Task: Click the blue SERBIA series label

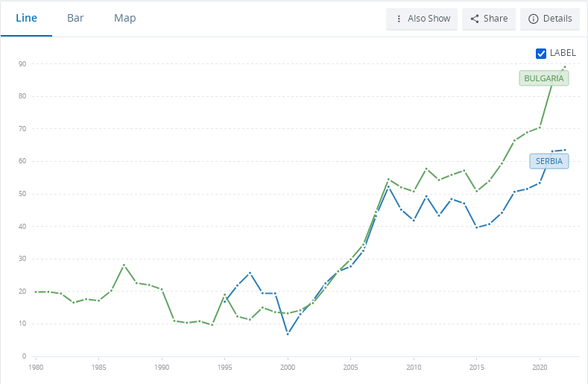Action: (x=549, y=161)
